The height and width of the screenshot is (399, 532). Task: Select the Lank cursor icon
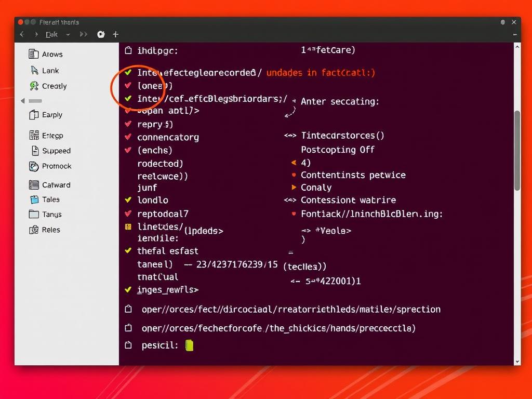[x=34, y=70]
